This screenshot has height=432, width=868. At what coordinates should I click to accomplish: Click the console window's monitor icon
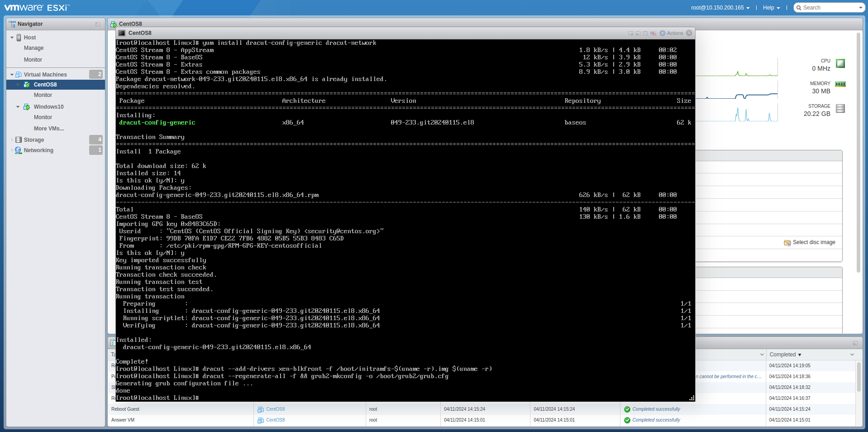coord(122,33)
